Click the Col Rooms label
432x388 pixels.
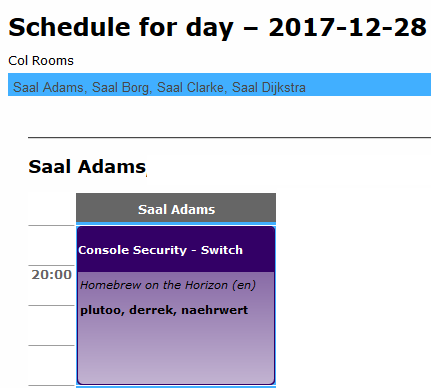tap(41, 61)
